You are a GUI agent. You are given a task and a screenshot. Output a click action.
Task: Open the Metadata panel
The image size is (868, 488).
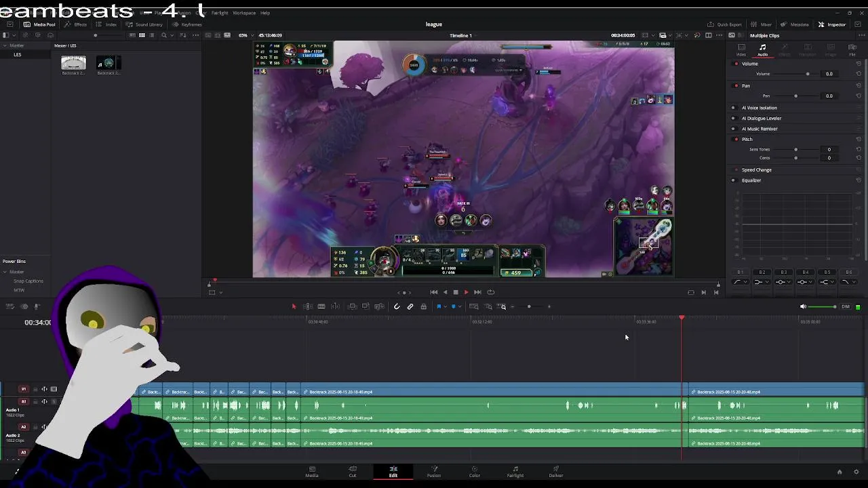click(795, 24)
